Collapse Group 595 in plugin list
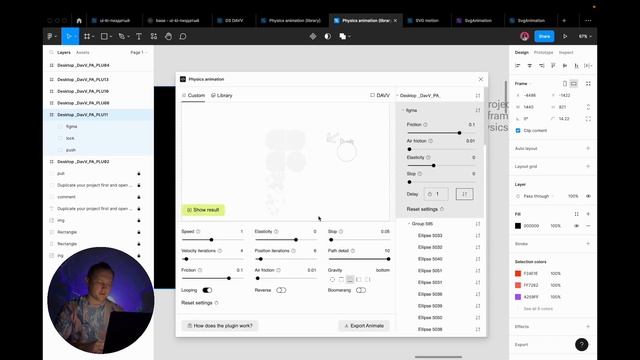This screenshot has height=360, width=640. [x=409, y=224]
